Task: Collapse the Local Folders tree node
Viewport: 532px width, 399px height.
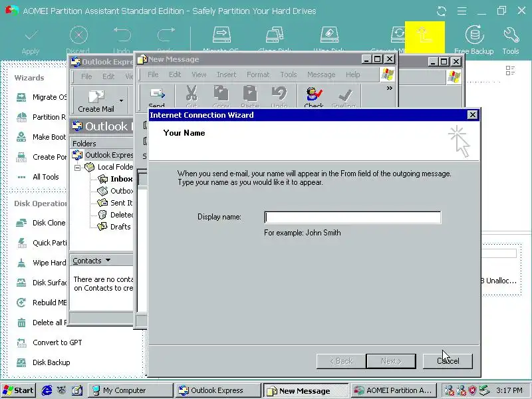Action: point(78,168)
